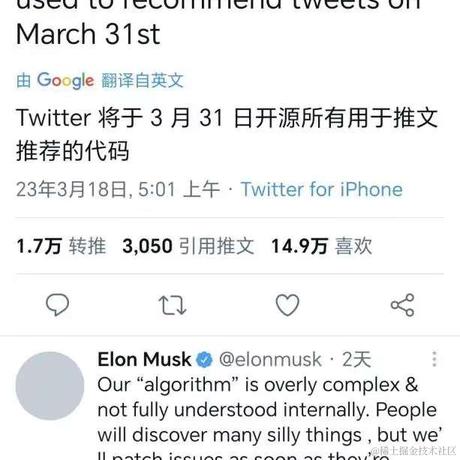Tap the reply speech bubble icon

[57, 305]
